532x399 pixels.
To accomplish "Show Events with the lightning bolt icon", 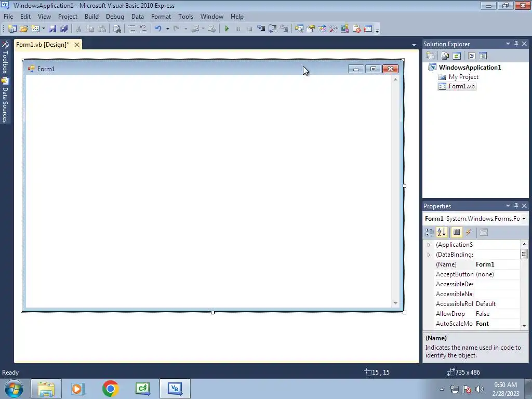I will click(468, 232).
